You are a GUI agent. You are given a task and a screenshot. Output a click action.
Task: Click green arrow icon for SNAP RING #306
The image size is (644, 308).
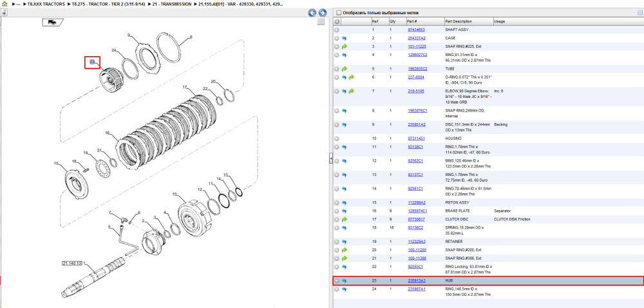344,258
